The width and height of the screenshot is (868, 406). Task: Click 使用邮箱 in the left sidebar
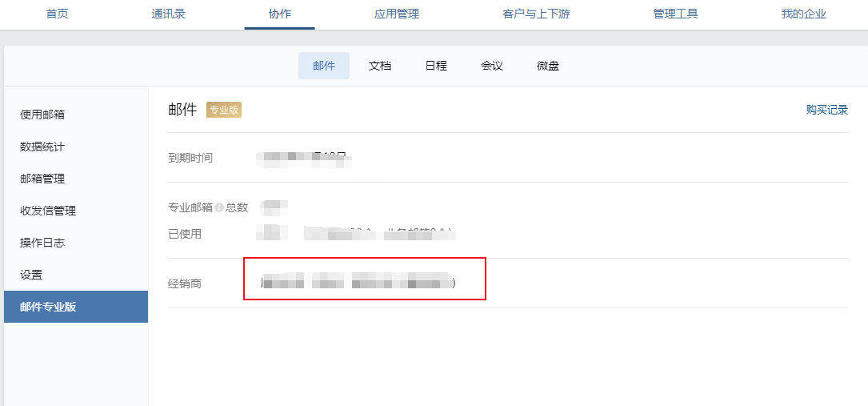coord(42,115)
